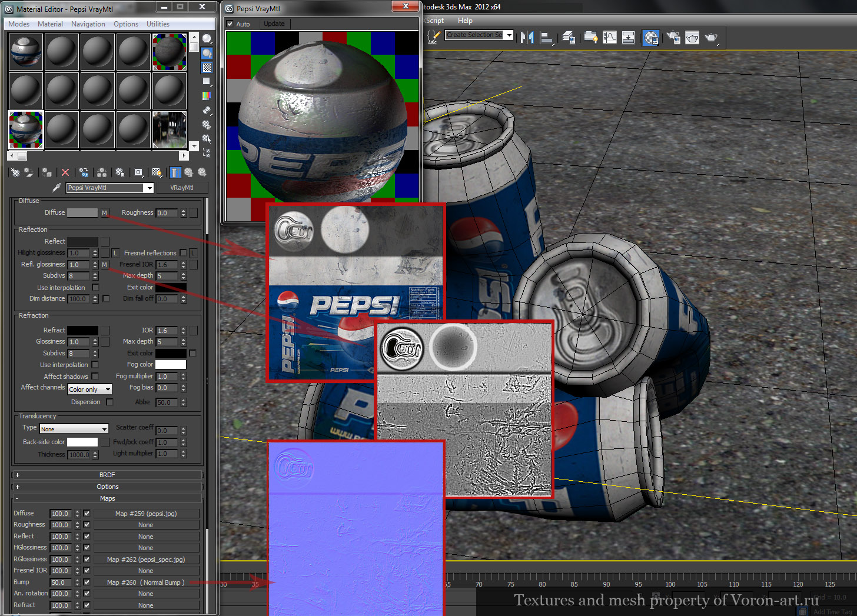Enable the Dim distance checkbox
The image size is (857, 616).
point(106,299)
